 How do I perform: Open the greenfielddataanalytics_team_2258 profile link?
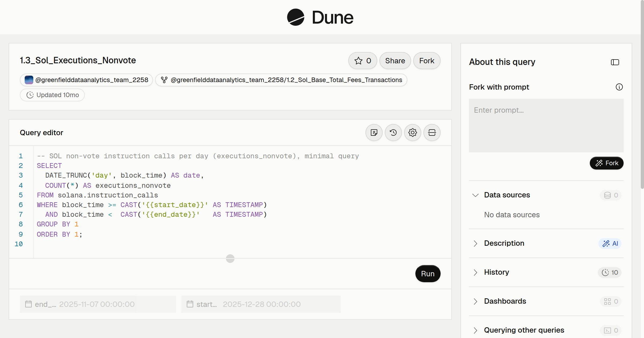(86, 80)
